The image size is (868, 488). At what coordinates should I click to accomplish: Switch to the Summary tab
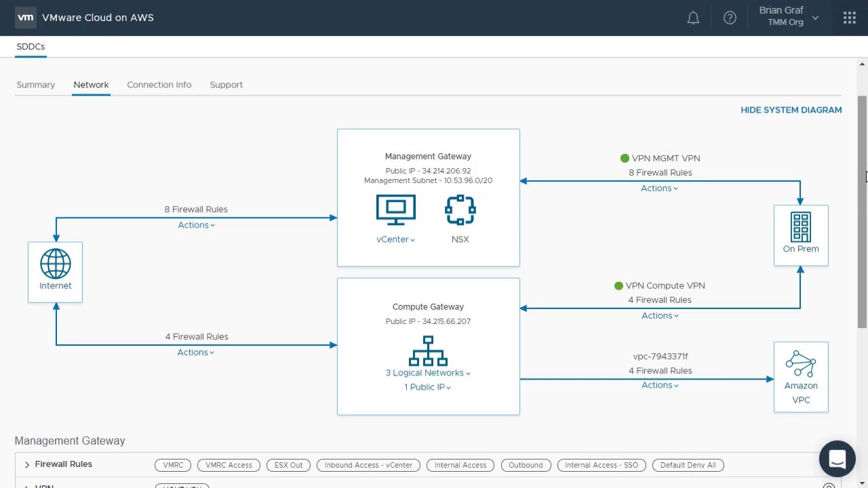[35, 85]
